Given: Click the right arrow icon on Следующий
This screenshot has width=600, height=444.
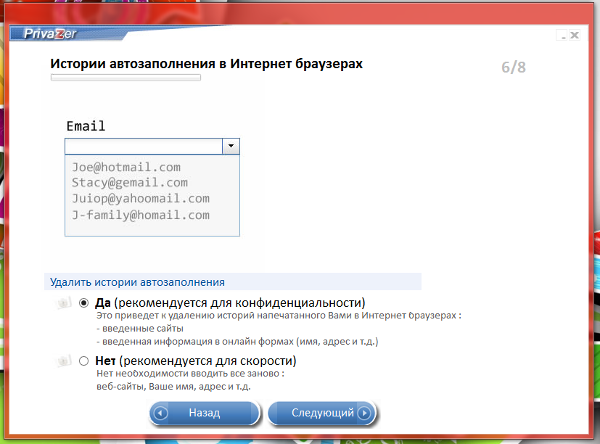Looking at the screenshot, I should tap(364, 412).
